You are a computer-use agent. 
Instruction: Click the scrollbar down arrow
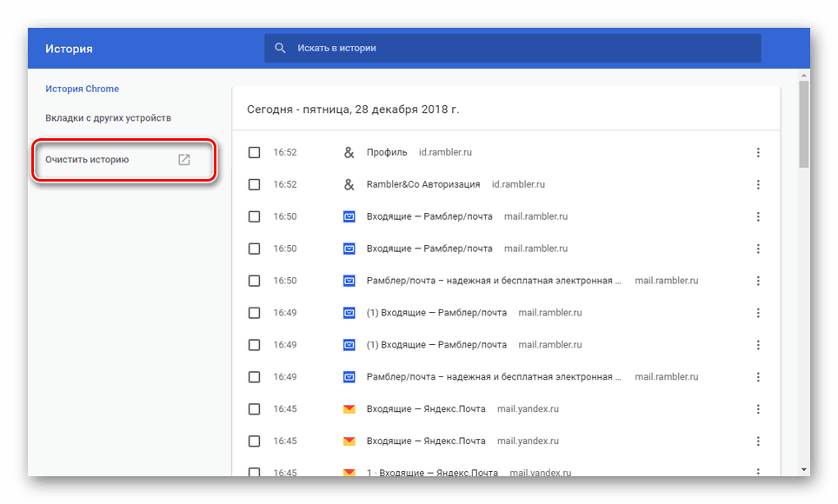[x=804, y=470]
